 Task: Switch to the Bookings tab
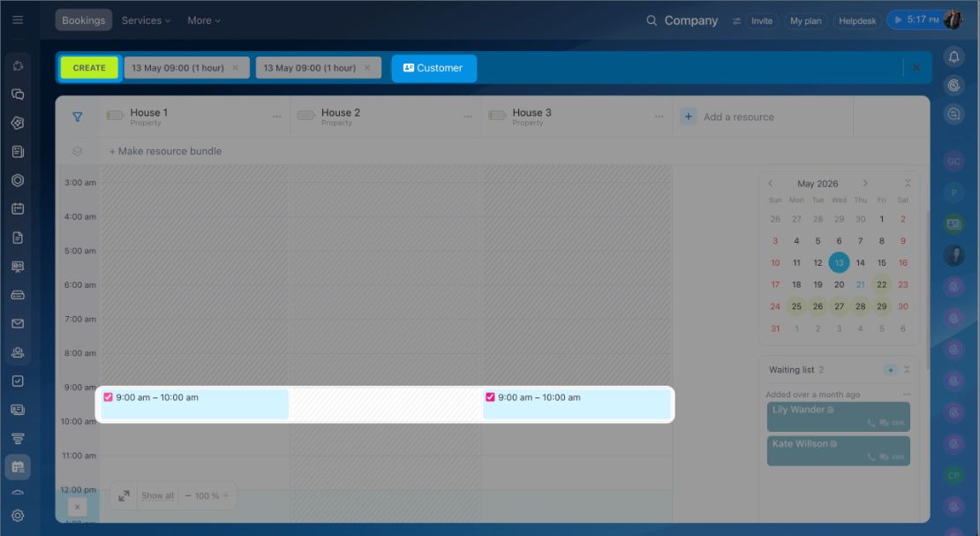pyautogui.click(x=83, y=20)
